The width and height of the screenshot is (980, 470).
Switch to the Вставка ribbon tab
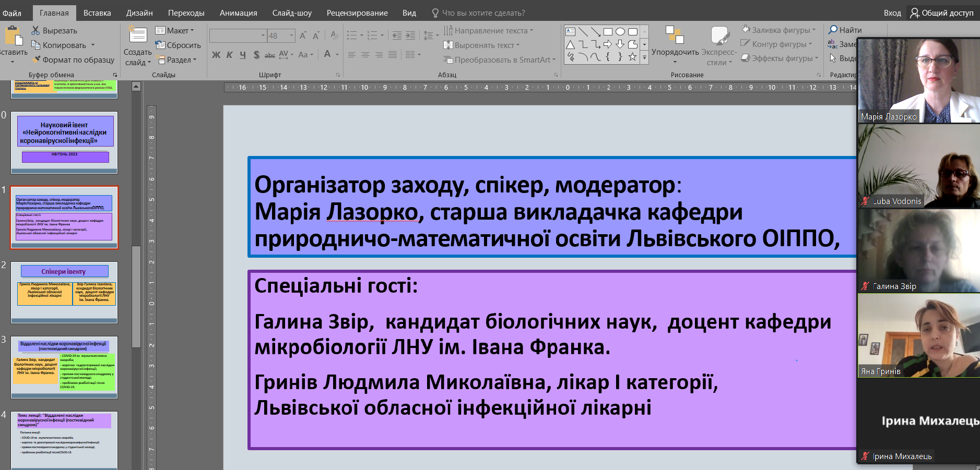click(97, 13)
